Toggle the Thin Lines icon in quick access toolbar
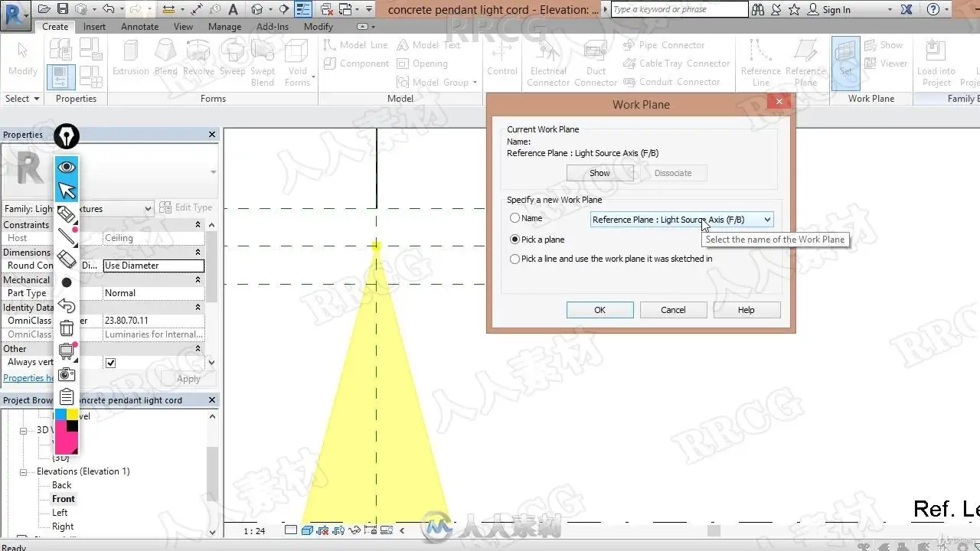980x551 pixels. click(x=303, y=9)
